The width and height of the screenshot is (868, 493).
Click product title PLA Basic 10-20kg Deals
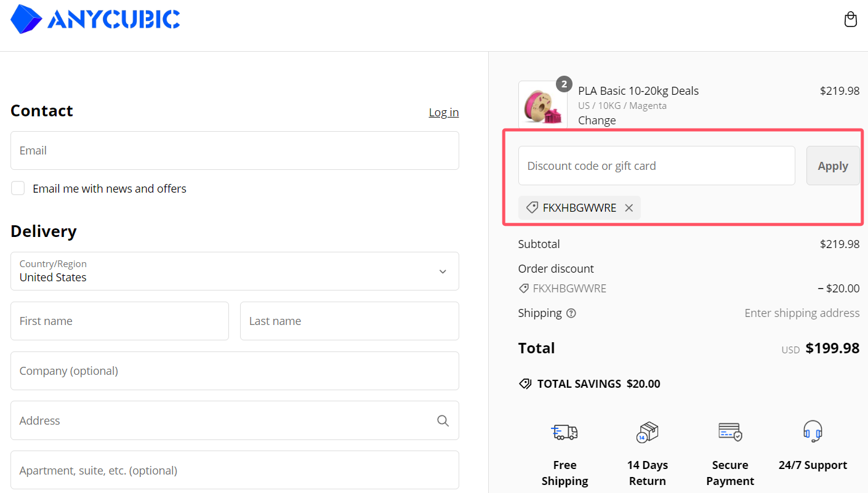pyautogui.click(x=638, y=90)
